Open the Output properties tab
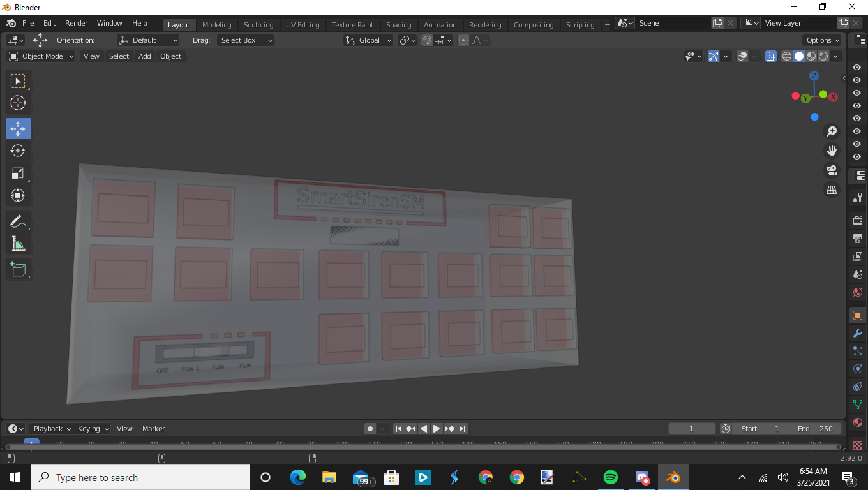The height and width of the screenshot is (490, 868). click(x=858, y=238)
